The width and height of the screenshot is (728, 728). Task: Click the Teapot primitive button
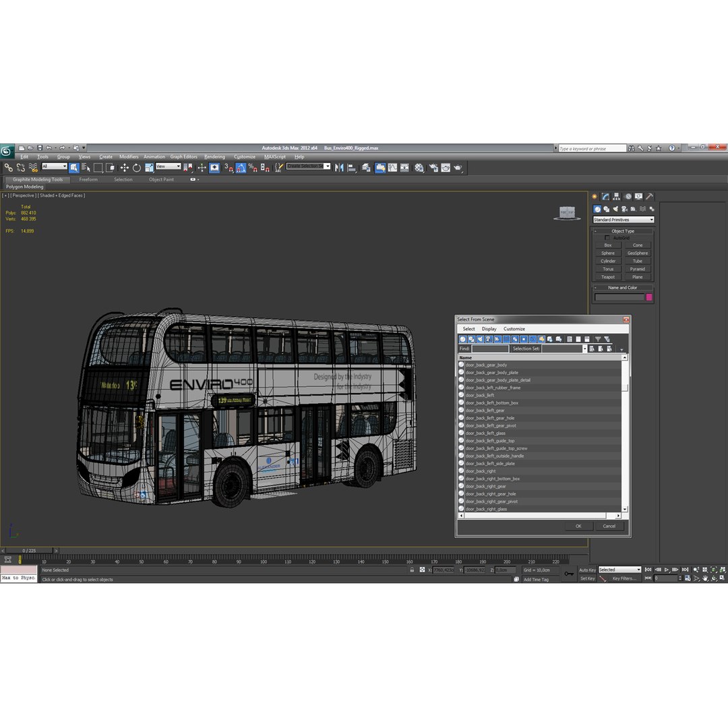pyautogui.click(x=608, y=277)
